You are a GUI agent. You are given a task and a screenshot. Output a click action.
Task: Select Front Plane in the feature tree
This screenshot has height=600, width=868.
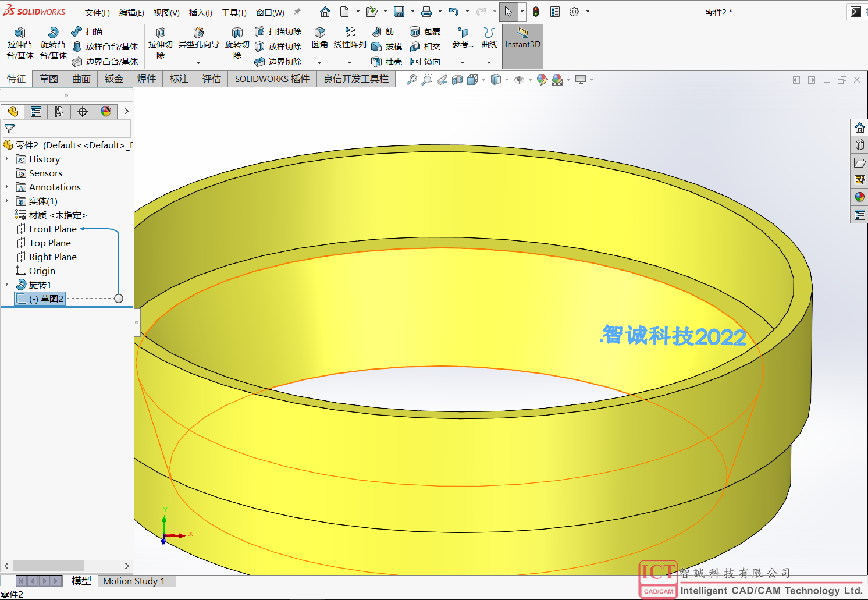click(47, 229)
